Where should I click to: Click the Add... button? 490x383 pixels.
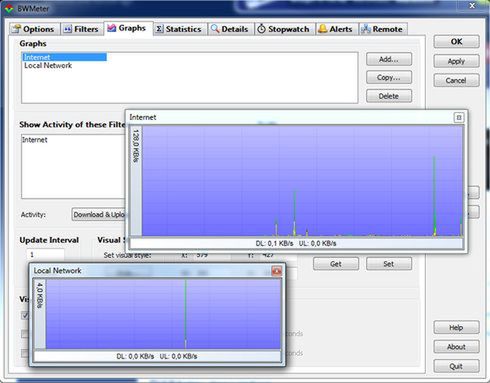tap(389, 59)
